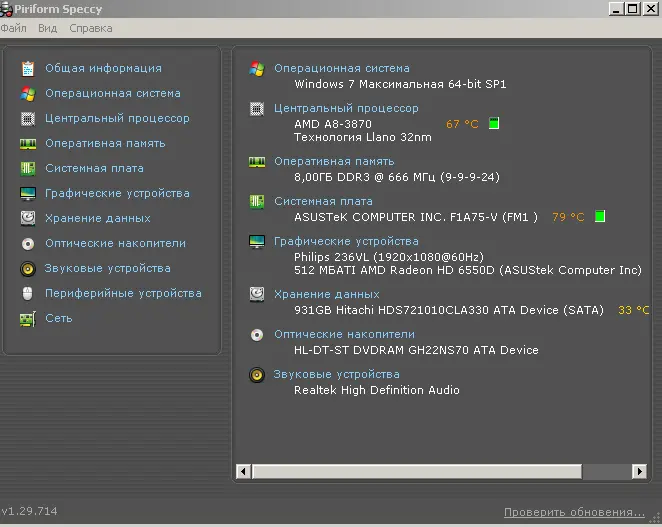Click horizontal scrollbar left arrow
Viewport: 662px width, 527px height.
[243, 471]
